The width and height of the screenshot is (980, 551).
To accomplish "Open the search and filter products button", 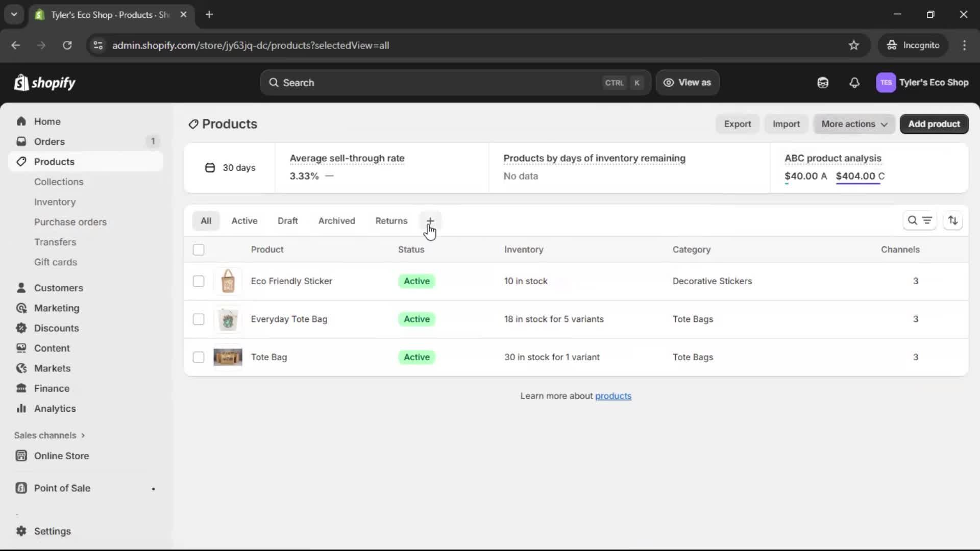I will point(919,220).
